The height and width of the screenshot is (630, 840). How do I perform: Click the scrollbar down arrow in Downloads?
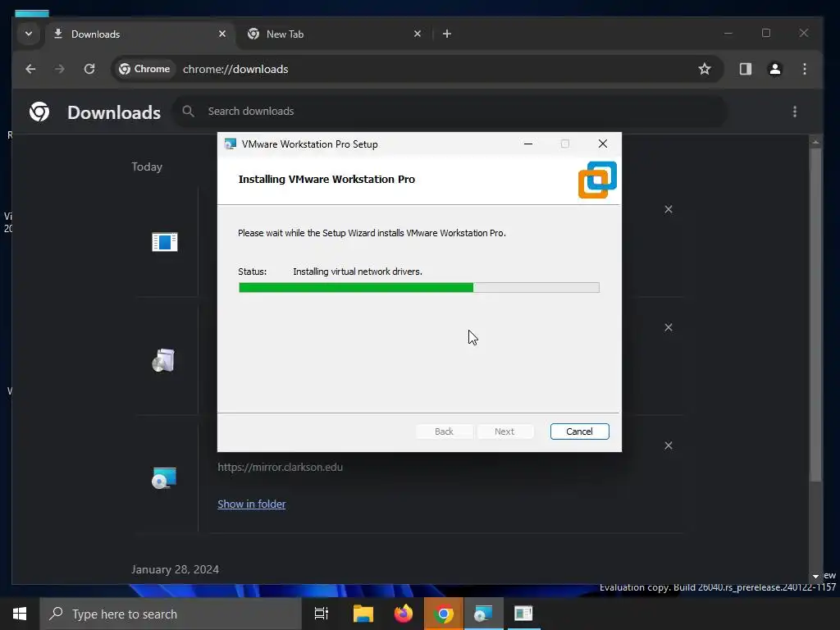(815, 577)
